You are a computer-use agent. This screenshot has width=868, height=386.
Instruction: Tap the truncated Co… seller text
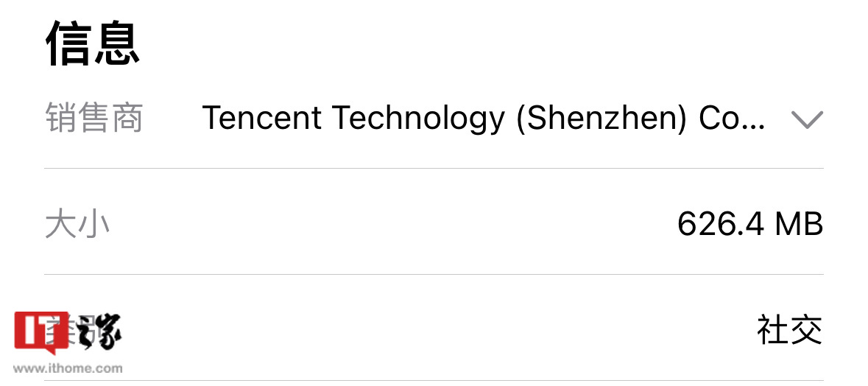pos(733,118)
